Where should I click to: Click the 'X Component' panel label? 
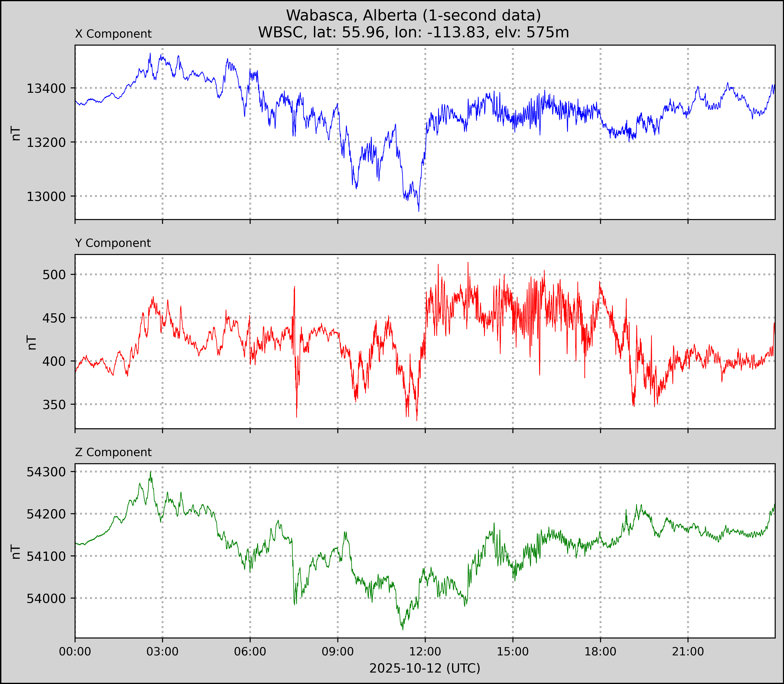click(113, 34)
